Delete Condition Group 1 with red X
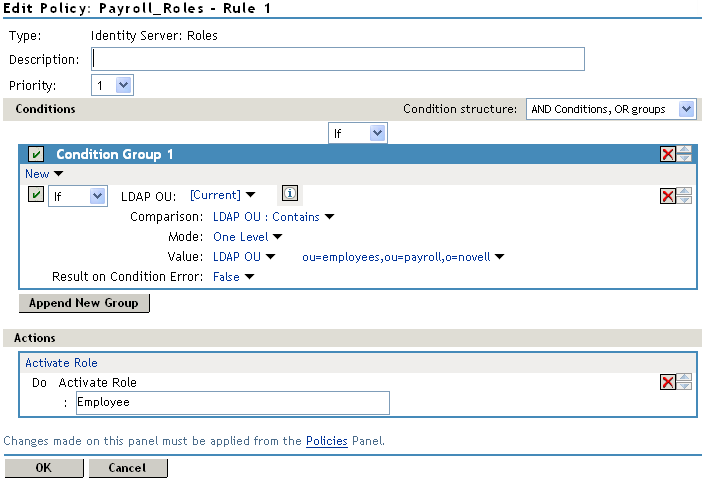 [668, 154]
